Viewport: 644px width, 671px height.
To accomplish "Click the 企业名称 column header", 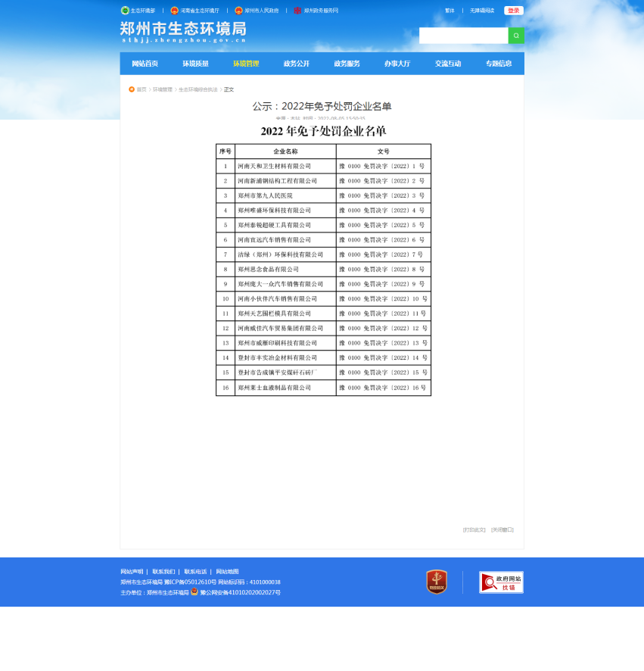I will tap(285, 151).
